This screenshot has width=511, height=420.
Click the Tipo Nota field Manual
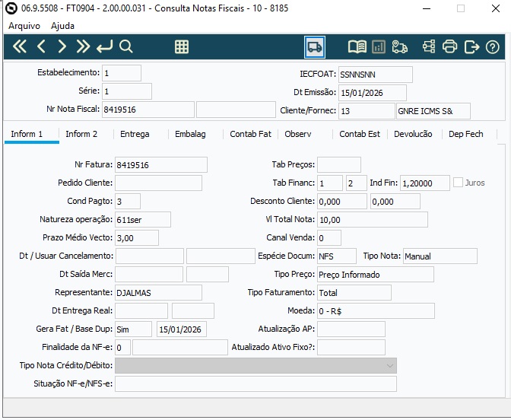(x=440, y=256)
